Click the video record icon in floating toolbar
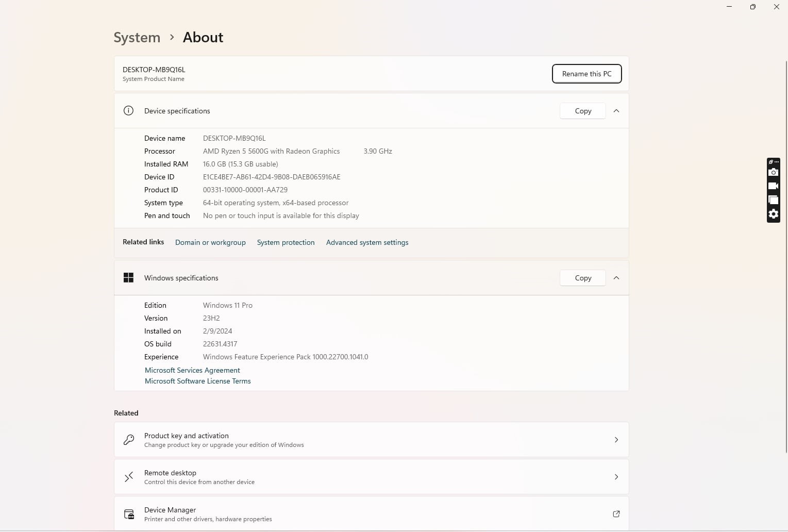 773,186
